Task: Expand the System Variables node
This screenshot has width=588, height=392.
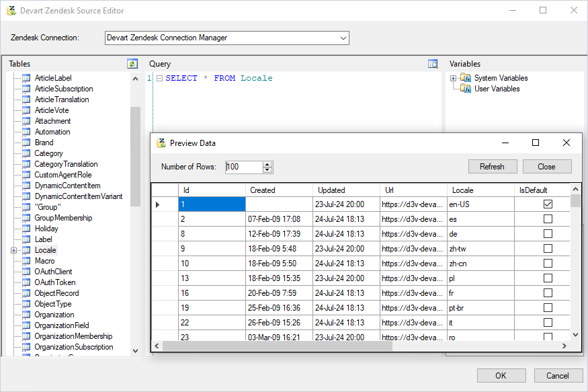Action: click(454, 77)
